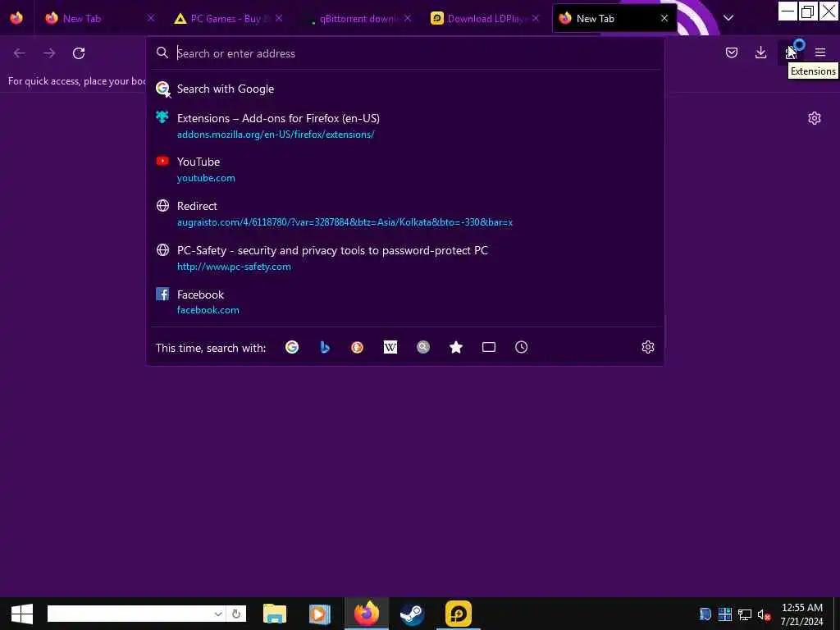Search in Bookmarks using star icon
Image resolution: width=840 pixels, height=630 pixels.
point(456,347)
